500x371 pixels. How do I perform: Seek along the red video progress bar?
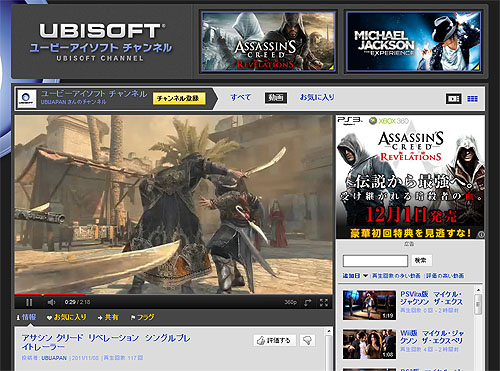tap(173, 295)
